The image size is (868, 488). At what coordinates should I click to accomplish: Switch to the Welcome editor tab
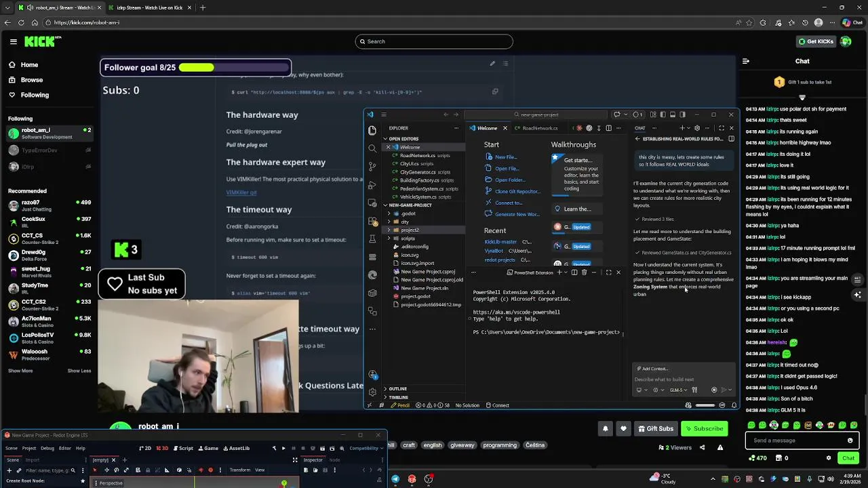tap(488, 128)
